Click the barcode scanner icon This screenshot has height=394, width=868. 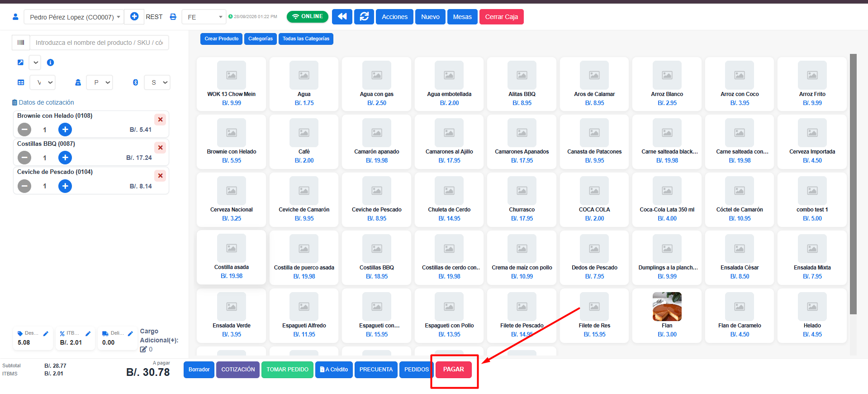(21, 43)
